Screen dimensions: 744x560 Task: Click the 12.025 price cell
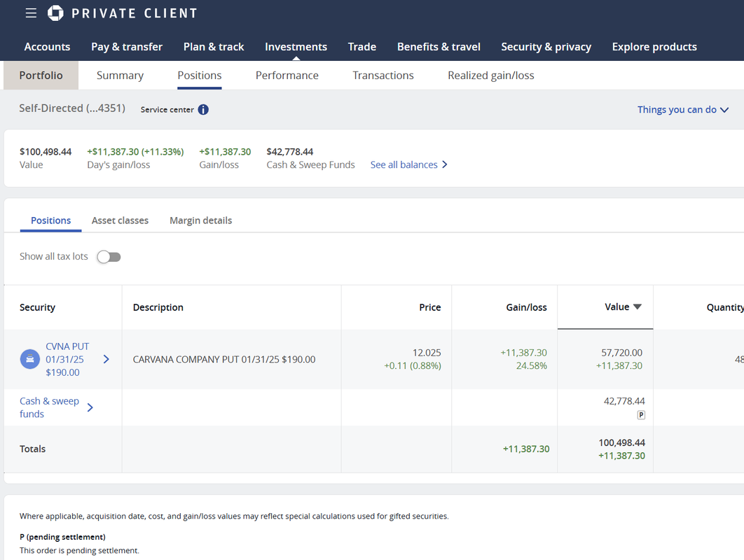[x=427, y=353]
